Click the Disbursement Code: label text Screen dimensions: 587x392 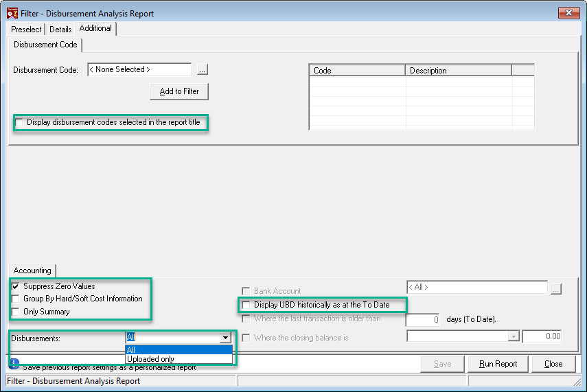pos(46,70)
